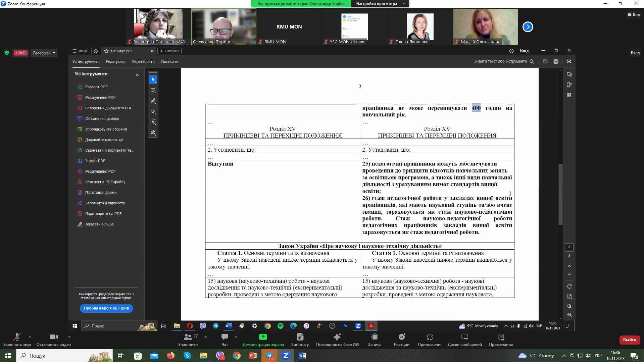Open the meeting Summary icon
The image size is (644, 362).
pyautogui.click(x=300, y=337)
